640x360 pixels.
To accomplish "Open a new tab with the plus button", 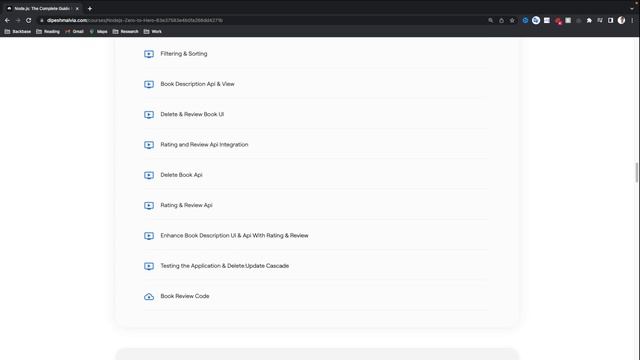I will click(x=90, y=9).
